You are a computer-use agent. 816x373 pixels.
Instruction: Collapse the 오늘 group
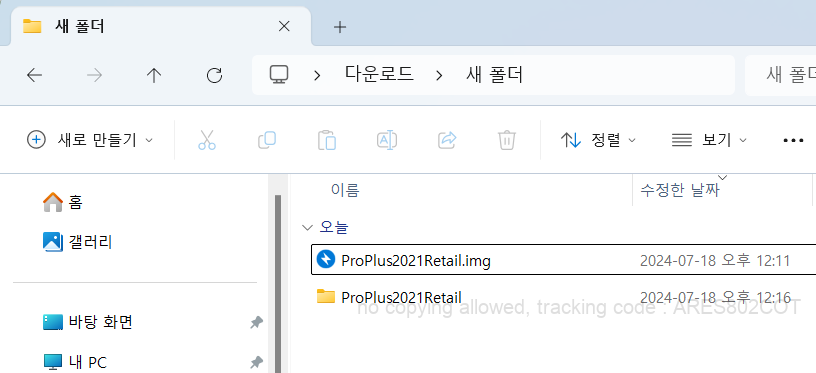(306, 227)
